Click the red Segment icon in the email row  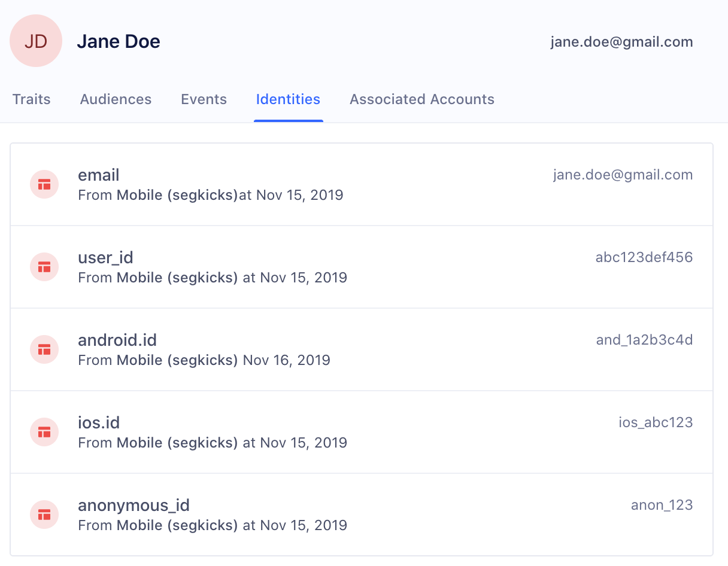point(44,184)
